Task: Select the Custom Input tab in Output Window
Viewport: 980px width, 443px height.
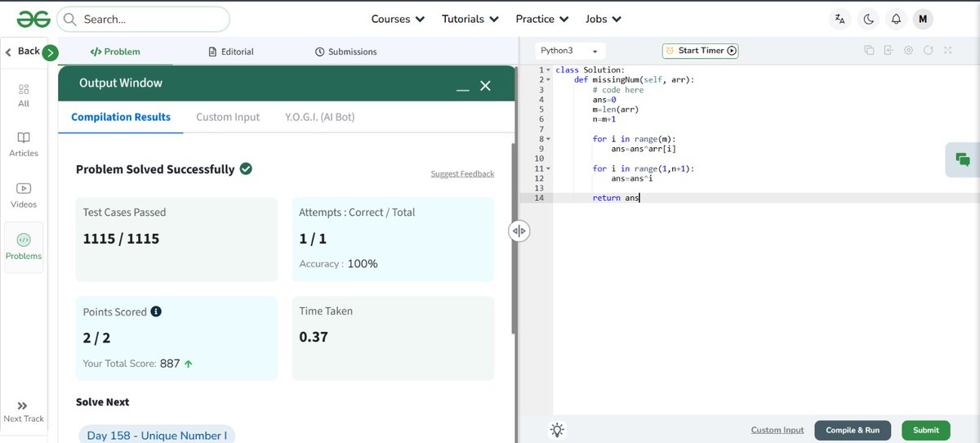Action: point(228,117)
